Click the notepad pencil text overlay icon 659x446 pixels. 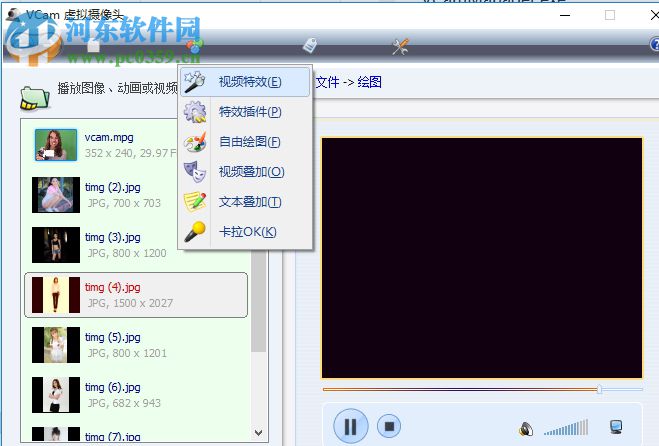(195, 202)
